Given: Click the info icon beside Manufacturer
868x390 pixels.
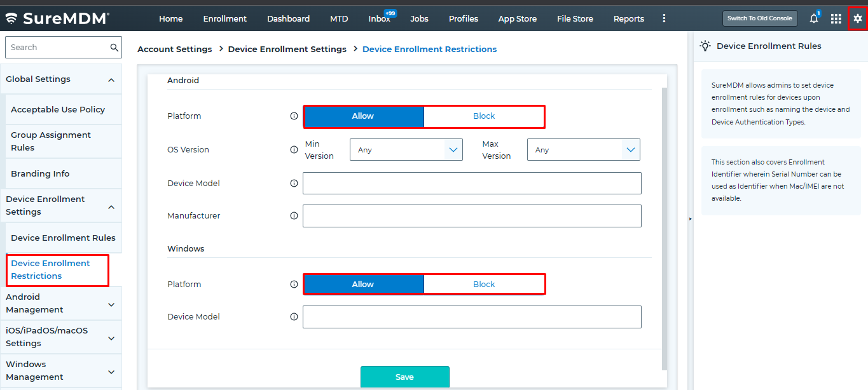Looking at the screenshot, I should pyautogui.click(x=293, y=215).
